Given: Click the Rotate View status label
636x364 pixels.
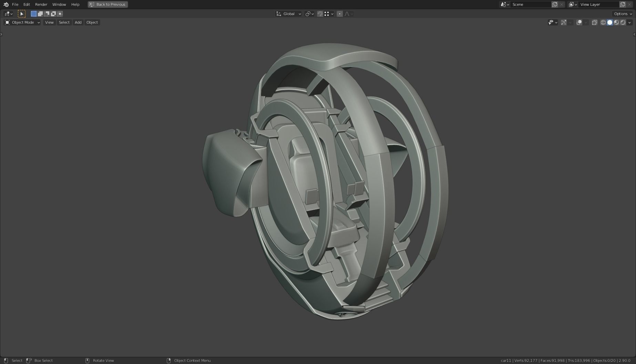Looking at the screenshot, I should [103, 361].
